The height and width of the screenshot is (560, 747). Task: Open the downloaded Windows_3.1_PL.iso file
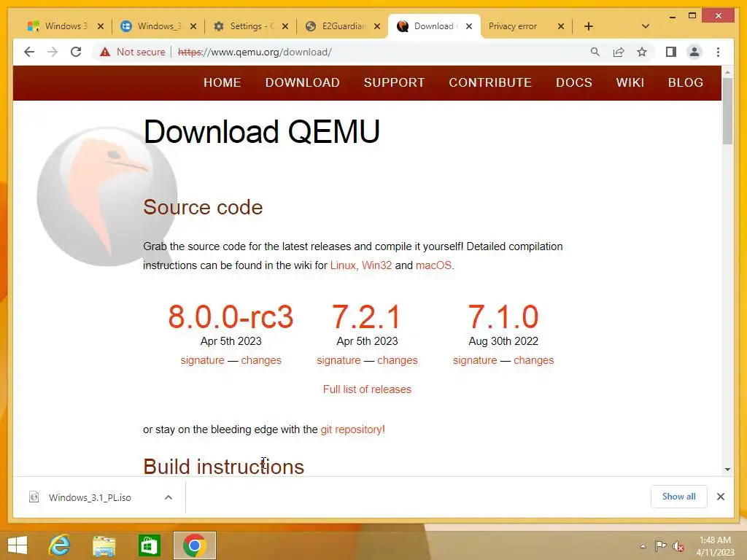pyautogui.click(x=90, y=497)
